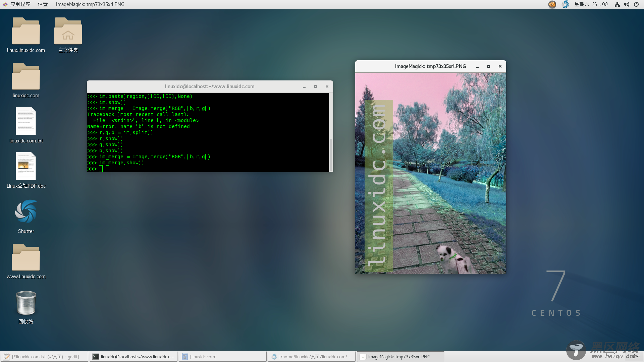Viewport: 644px width, 362px height.
Task: Switch to gedit linuxidc.com.txt taskbar item
Action: [x=44, y=357]
